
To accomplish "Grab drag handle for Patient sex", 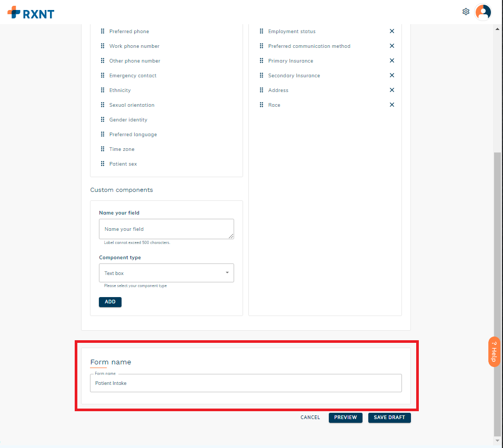I will pos(103,164).
